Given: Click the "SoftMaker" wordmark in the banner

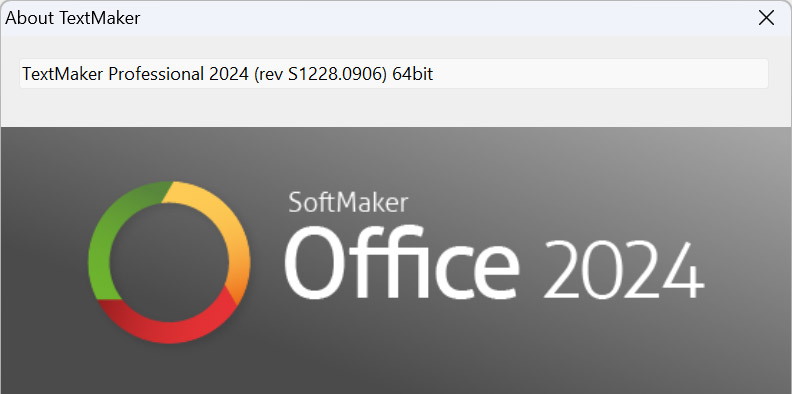Looking at the screenshot, I should click(x=348, y=202).
